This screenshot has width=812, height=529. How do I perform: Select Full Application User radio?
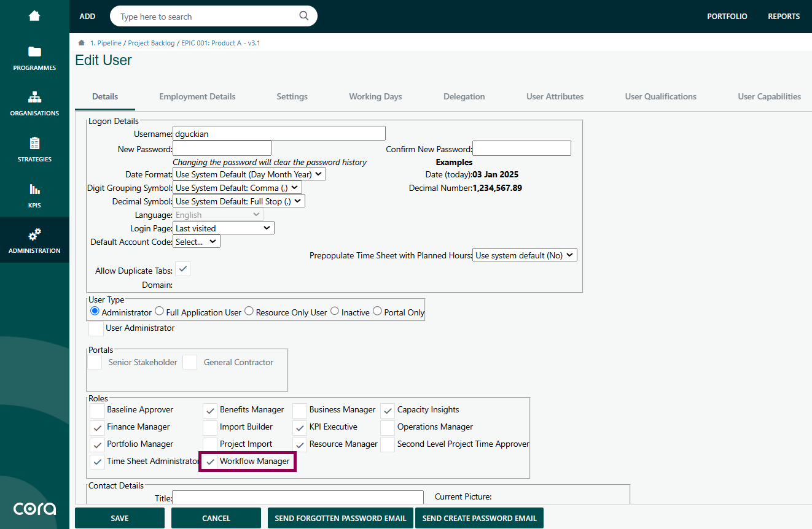[159, 311]
